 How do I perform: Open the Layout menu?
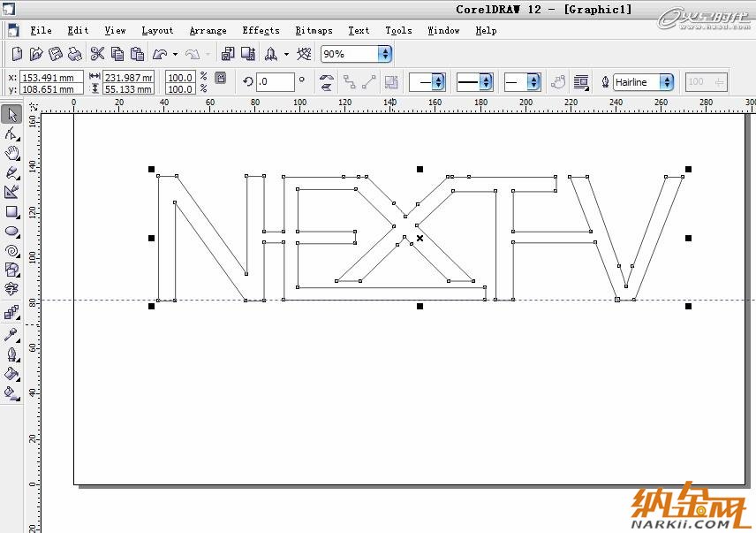[157, 30]
